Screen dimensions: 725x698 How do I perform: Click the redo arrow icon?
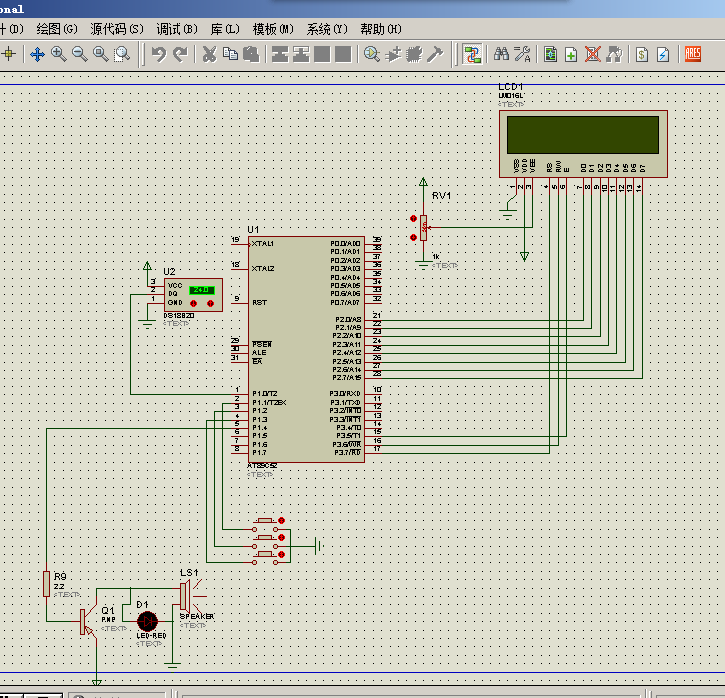180,55
